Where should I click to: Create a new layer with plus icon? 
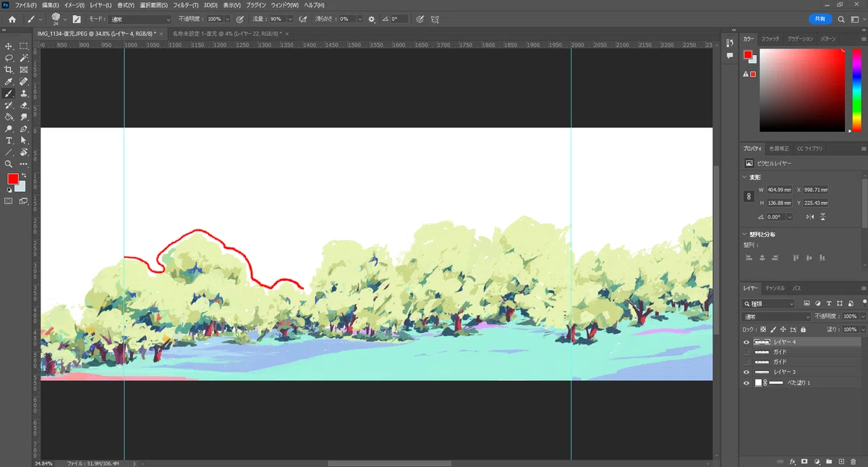[x=841, y=460]
